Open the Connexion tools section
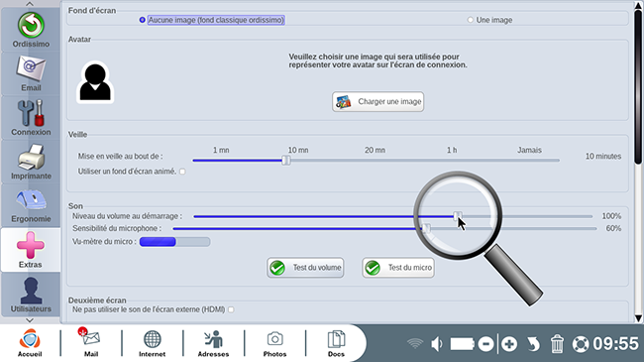 click(31, 118)
